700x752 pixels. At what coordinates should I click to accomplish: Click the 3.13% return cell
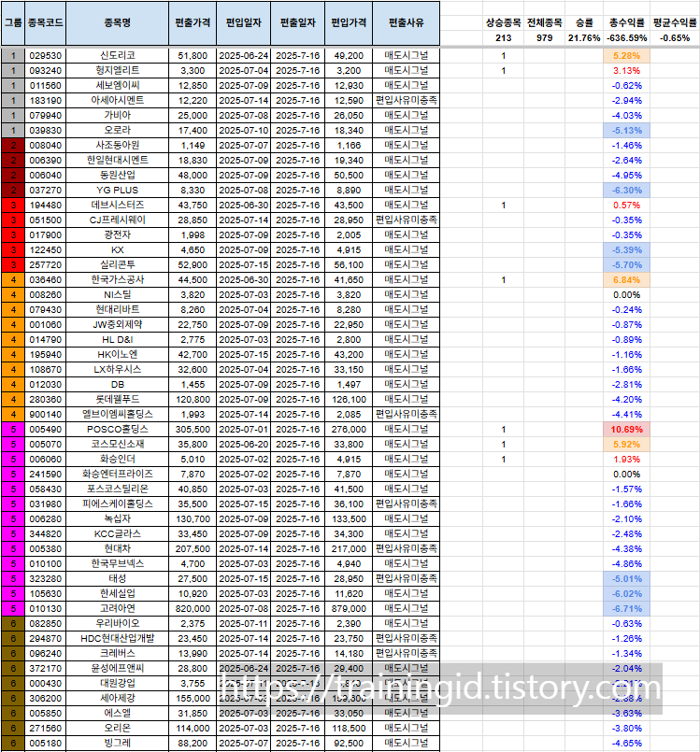626,70
